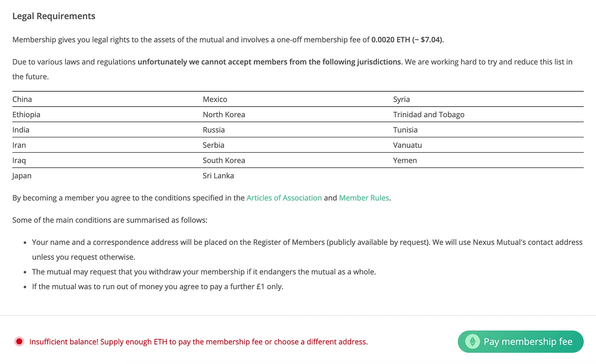Open the Articles of Association link
596x364 pixels.
click(284, 198)
